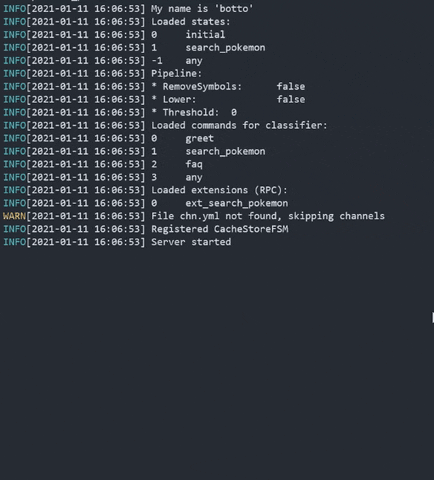434x480 pixels.
Task: Click the 'greet' command entry
Action: click(200, 138)
